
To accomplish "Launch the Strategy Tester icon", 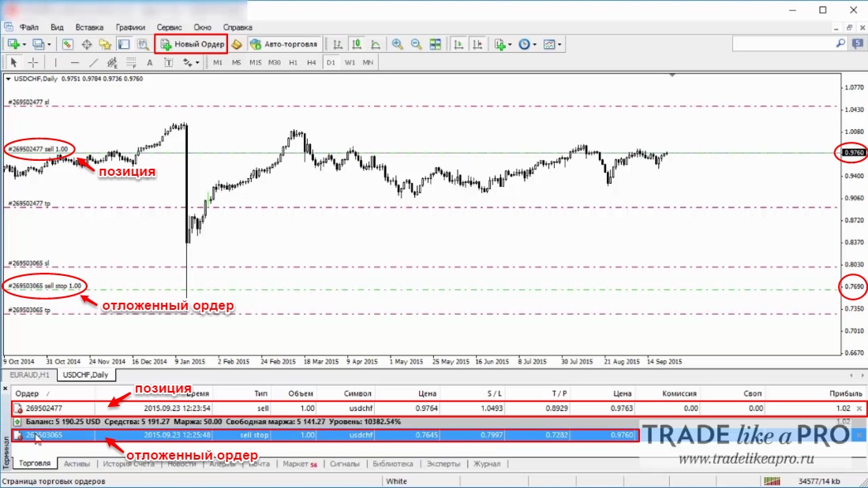I will tap(143, 44).
